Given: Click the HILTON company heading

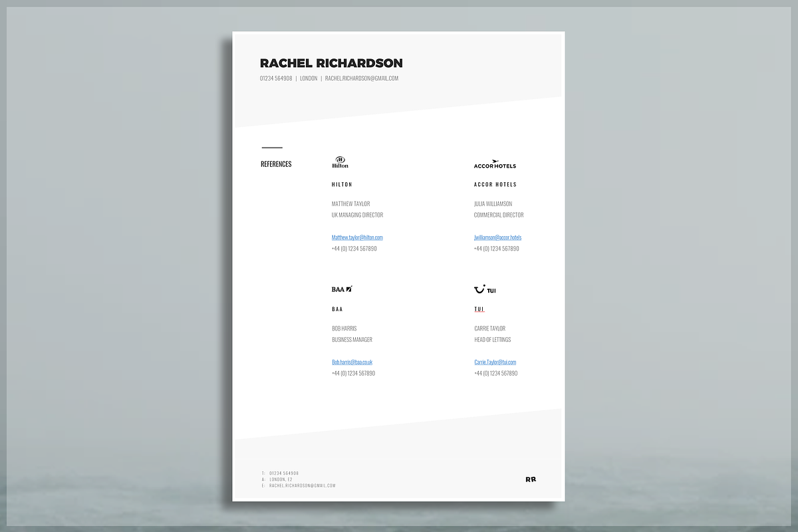Looking at the screenshot, I should coord(342,184).
